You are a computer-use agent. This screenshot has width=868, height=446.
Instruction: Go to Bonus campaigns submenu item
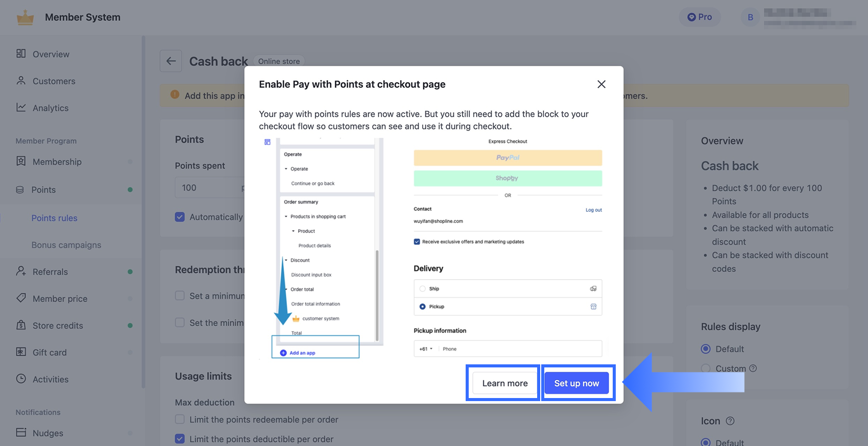(x=66, y=245)
